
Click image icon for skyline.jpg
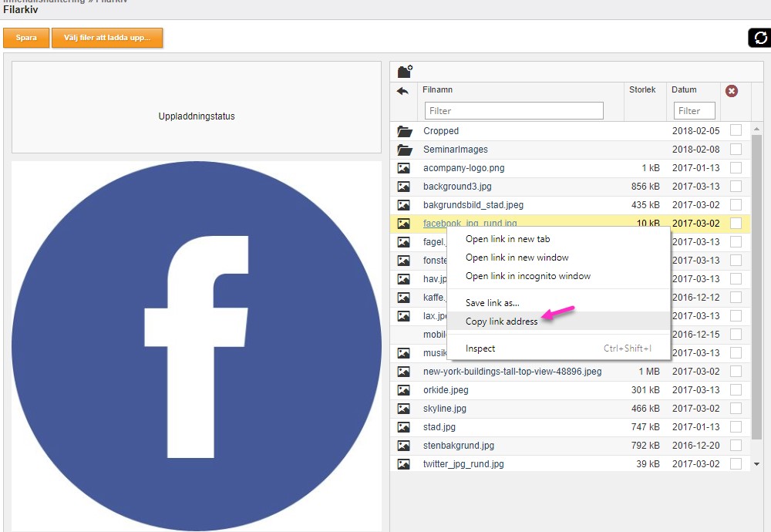(404, 409)
